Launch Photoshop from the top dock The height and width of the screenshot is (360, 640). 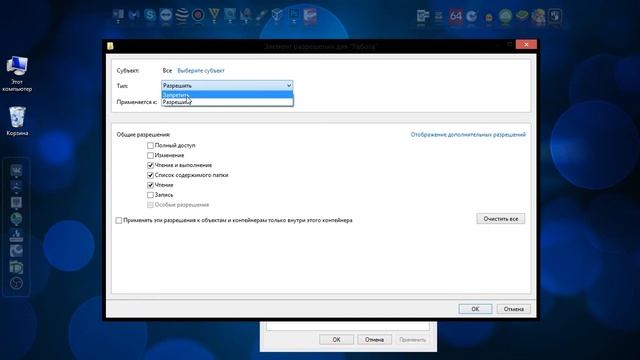293,15
